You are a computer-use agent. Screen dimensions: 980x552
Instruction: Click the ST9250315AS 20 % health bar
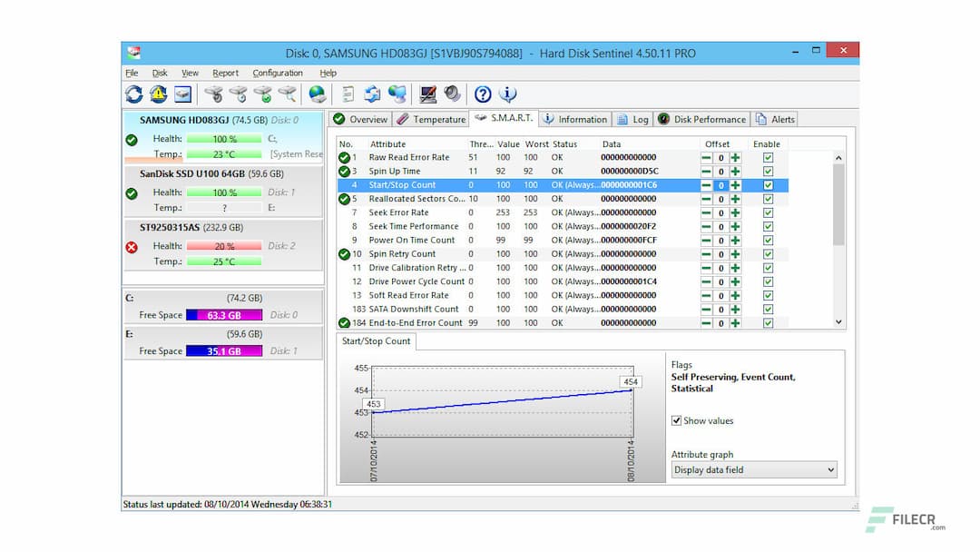[x=224, y=246]
